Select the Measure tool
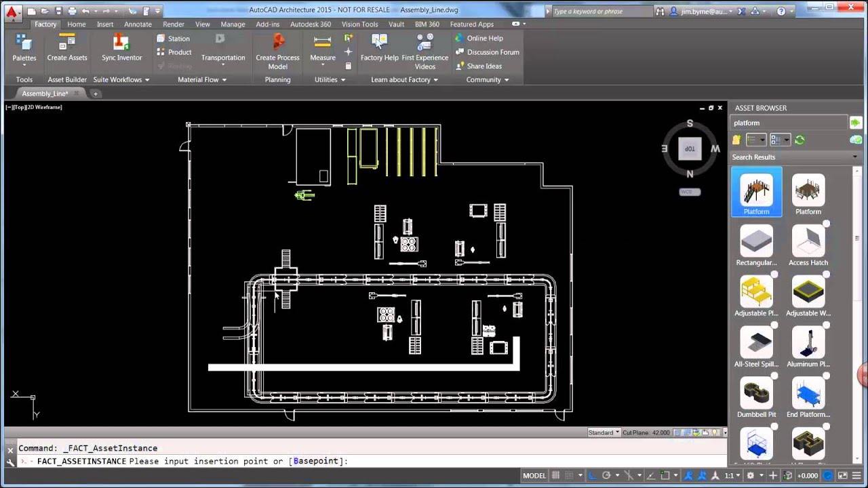The image size is (868, 488). click(x=323, y=49)
